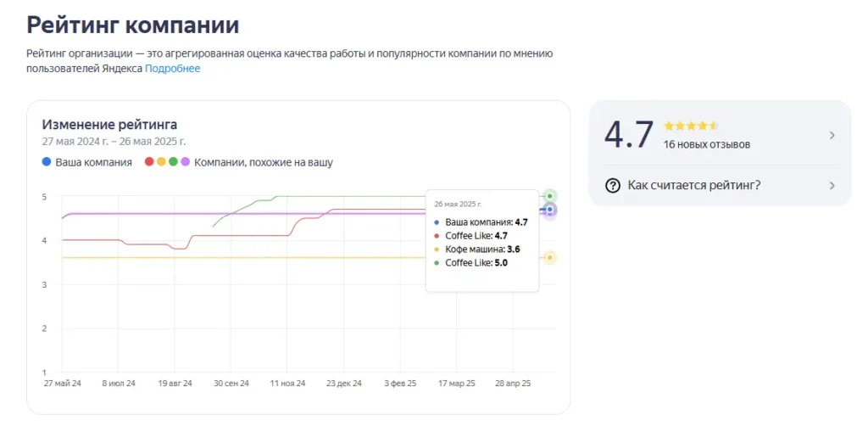The width and height of the screenshot is (868, 426).
Task: Click tooltip row Coffee Like: 5.0
Action: [471, 263]
